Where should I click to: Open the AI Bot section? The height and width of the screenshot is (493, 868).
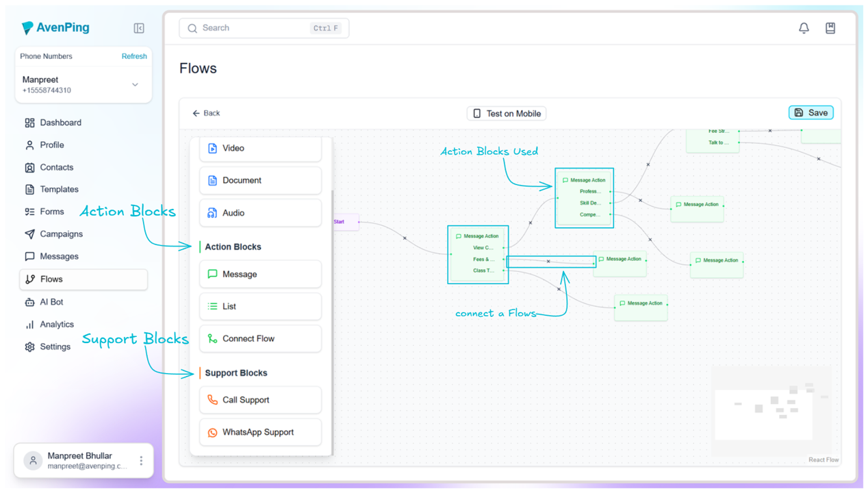point(53,302)
